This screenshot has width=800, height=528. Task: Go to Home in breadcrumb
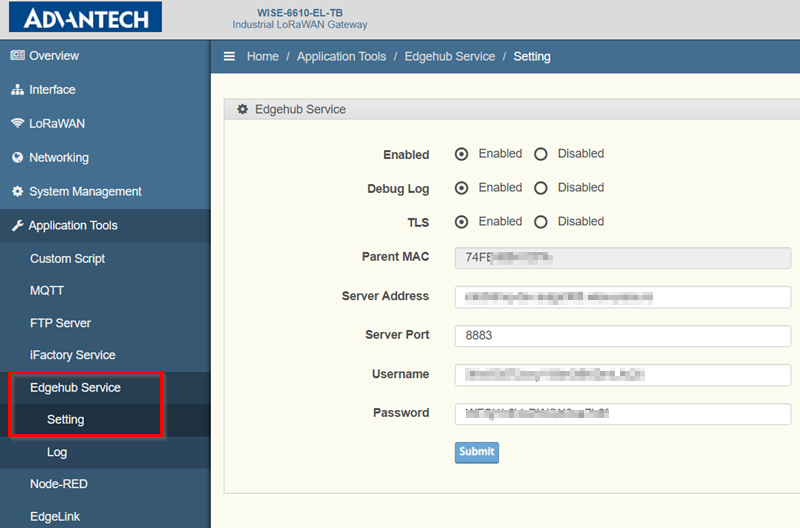(x=263, y=57)
